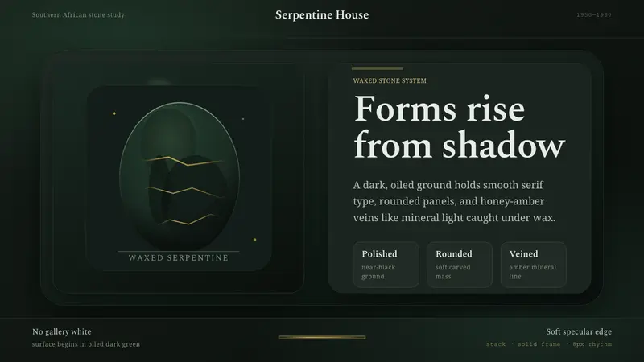Click the amber bar in the footer center
Image resolution: width=644 pixels, height=362 pixels.
coord(322,337)
